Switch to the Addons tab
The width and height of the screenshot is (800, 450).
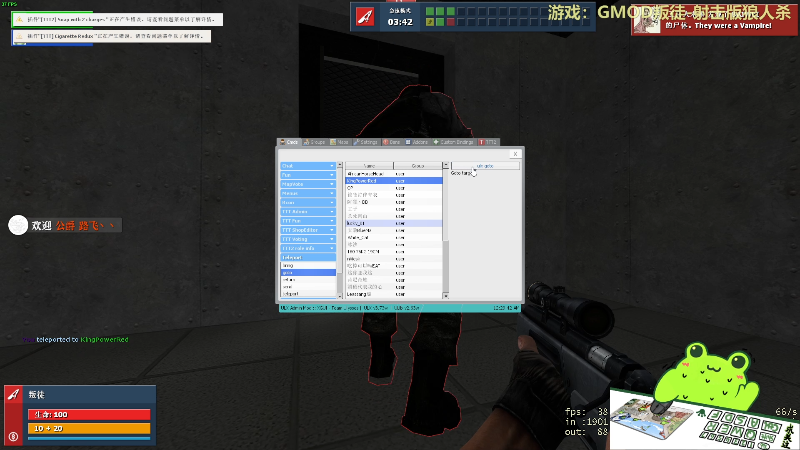(x=417, y=142)
